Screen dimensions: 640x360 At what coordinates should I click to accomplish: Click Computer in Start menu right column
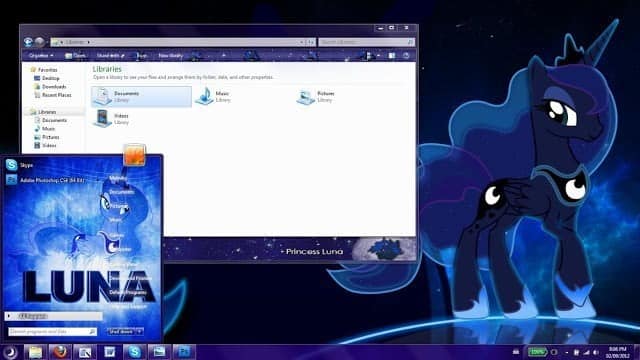tap(120, 249)
